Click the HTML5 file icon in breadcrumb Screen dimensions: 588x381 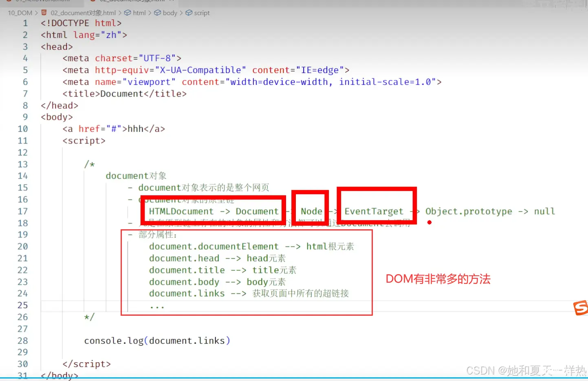click(44, 13)
